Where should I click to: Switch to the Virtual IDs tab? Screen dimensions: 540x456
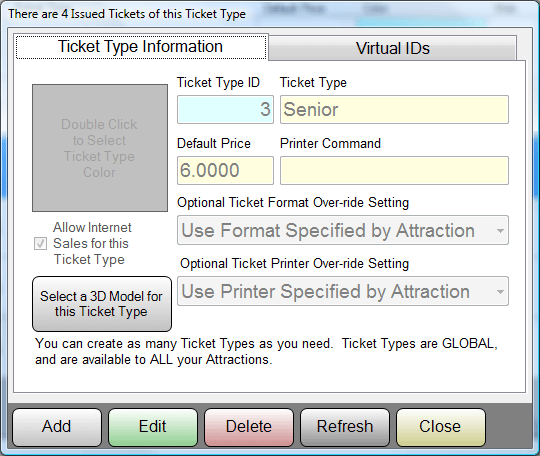[x=392, y=48]
